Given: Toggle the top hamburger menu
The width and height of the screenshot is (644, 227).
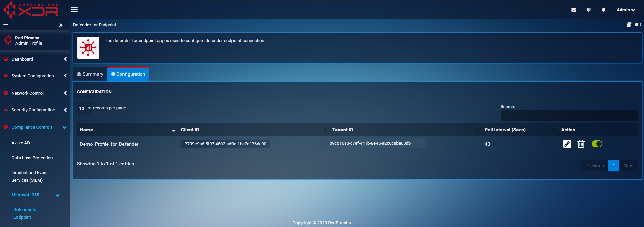Looking at the screenshot, I should pyautogui.click(x=74, y=10).
